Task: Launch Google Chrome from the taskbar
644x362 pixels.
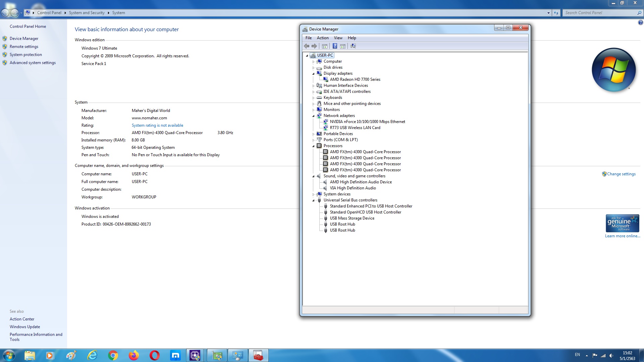Action: [x=113, y=355]
